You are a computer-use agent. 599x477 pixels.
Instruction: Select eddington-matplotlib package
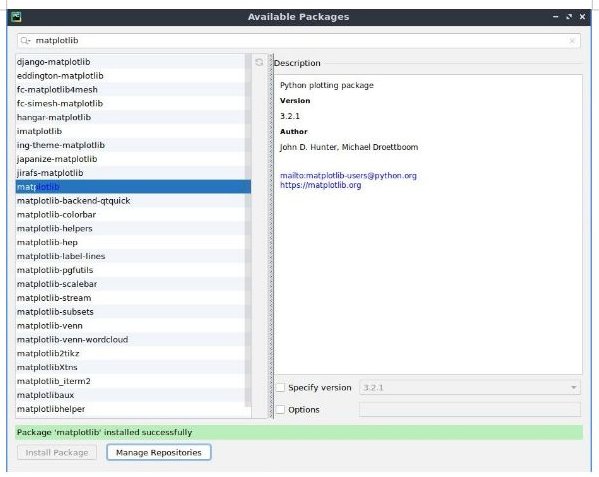coord(133,76)
